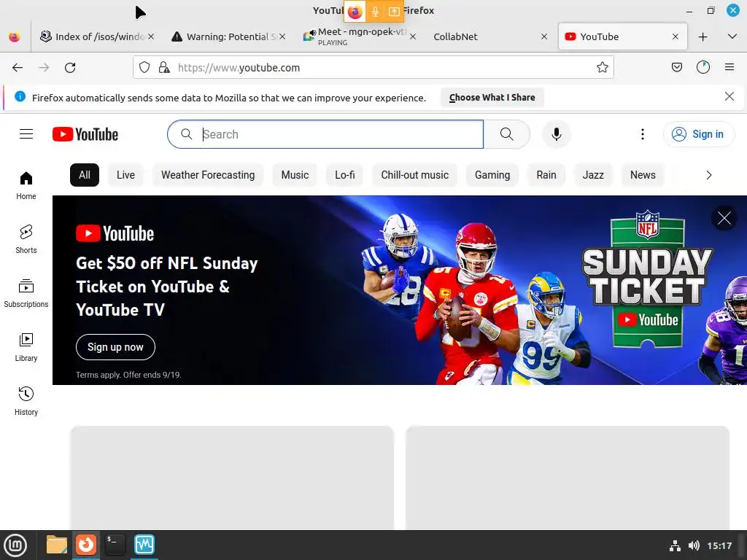Open the file manager from taskbar
Screen dimensions: 747x560
56,545
